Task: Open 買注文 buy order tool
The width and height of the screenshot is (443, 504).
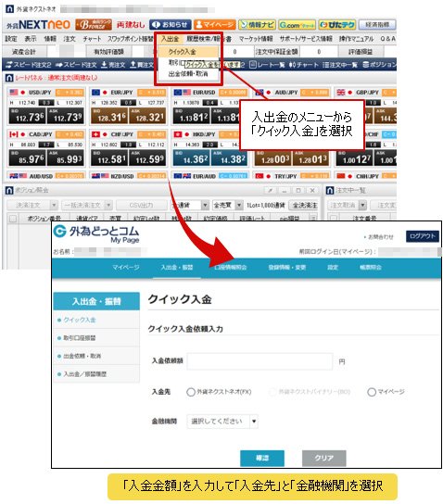Action: coord(142,65)
